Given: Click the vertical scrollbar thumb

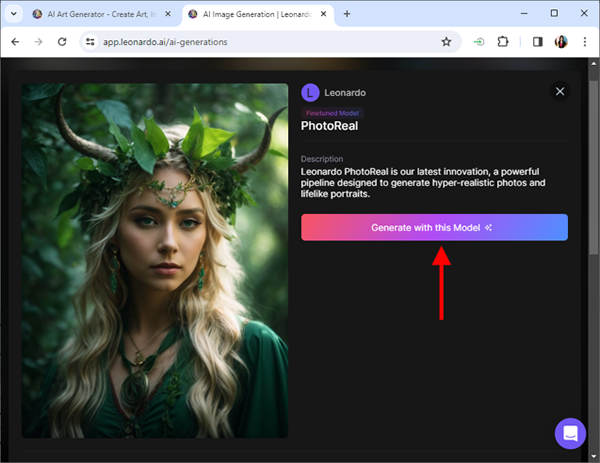Looking at the screenshot, I should coord(593,167).
